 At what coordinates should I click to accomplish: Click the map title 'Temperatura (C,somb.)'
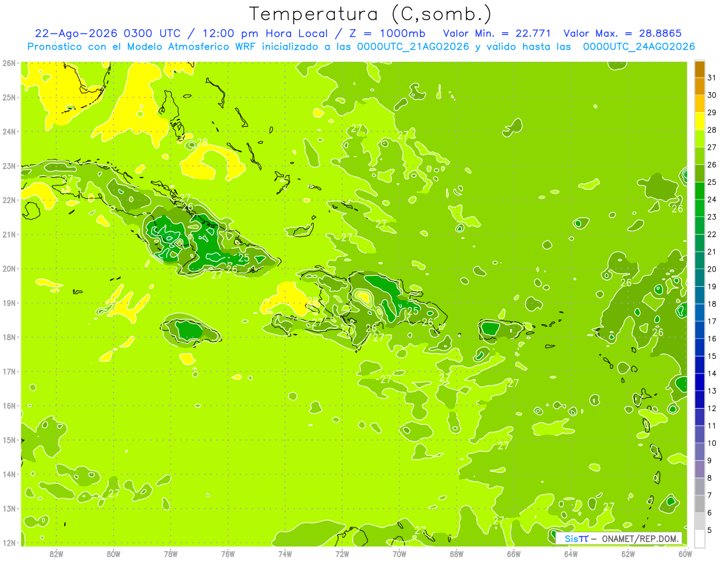(369, 14)
